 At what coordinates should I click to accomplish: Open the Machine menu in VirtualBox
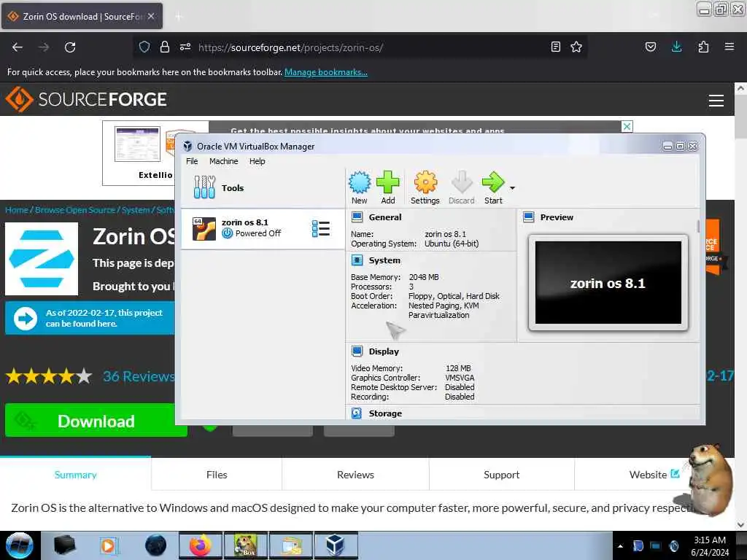pyautogui.click(x=223, y=161)
